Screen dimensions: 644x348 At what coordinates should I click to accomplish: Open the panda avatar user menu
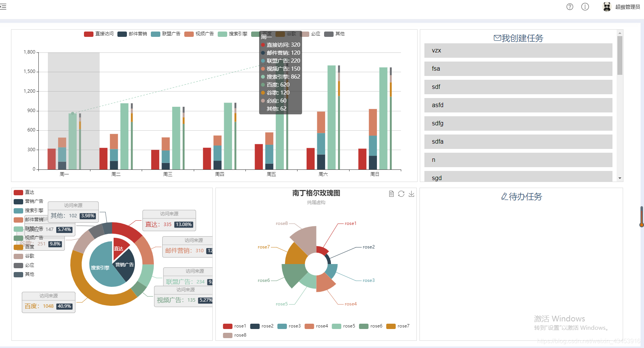(x=607, y=6)
